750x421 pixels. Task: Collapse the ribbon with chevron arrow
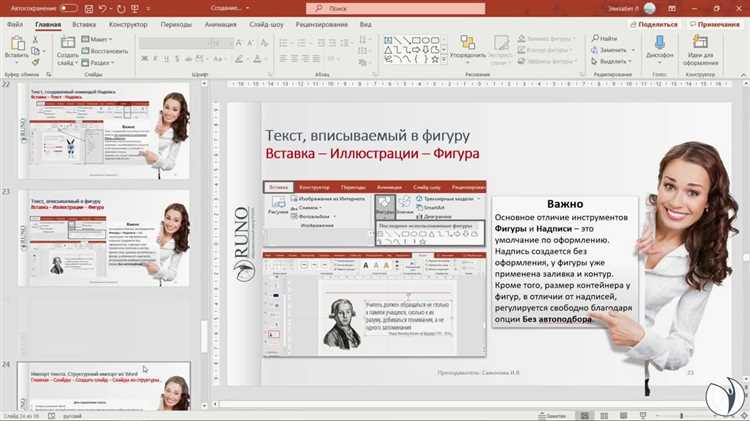point(743,75)
